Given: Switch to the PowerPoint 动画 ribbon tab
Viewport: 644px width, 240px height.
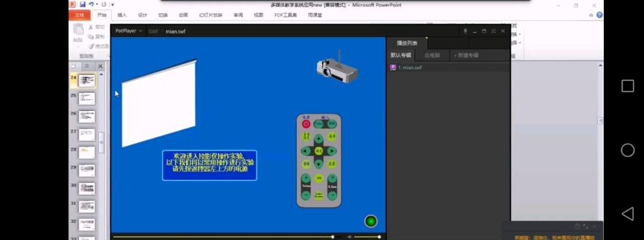Looking at the screenshot, I should (183, 15).
